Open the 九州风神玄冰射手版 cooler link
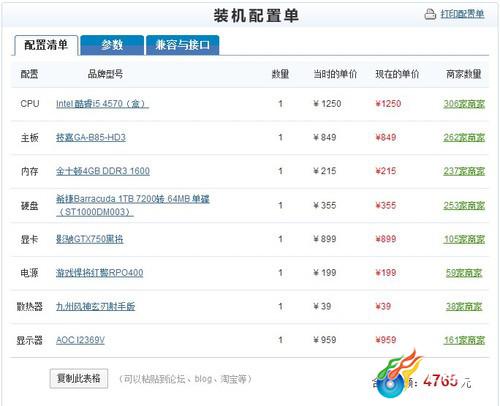The image size is (500, 406). [x=95, y=306]
